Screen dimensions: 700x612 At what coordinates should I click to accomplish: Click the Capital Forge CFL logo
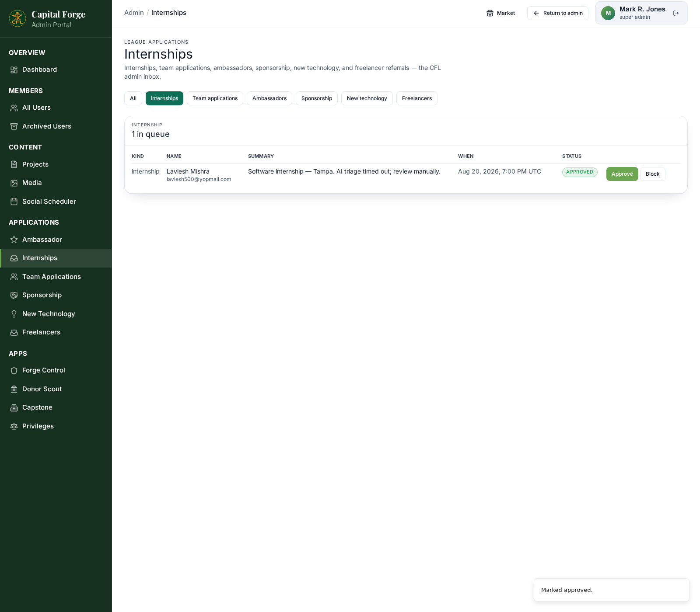pos(17,18)
